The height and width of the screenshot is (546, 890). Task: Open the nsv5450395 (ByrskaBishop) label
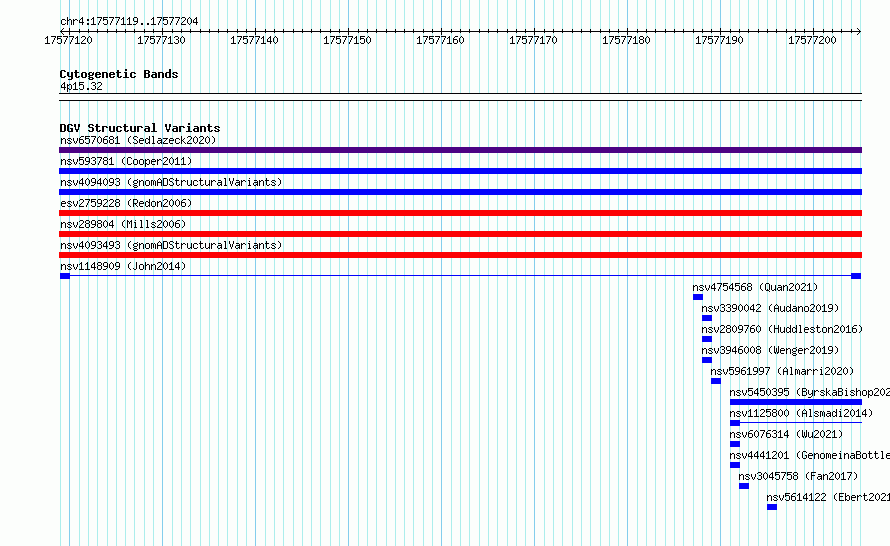809,392
